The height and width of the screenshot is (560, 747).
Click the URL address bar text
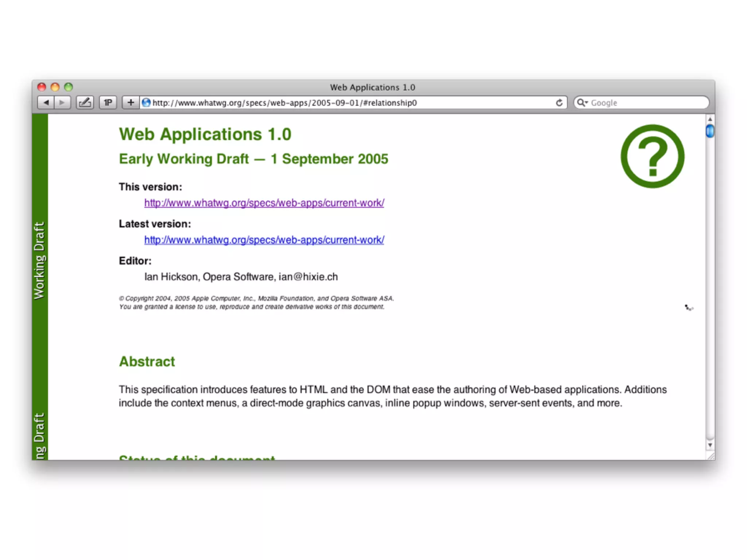pos(285,103)
